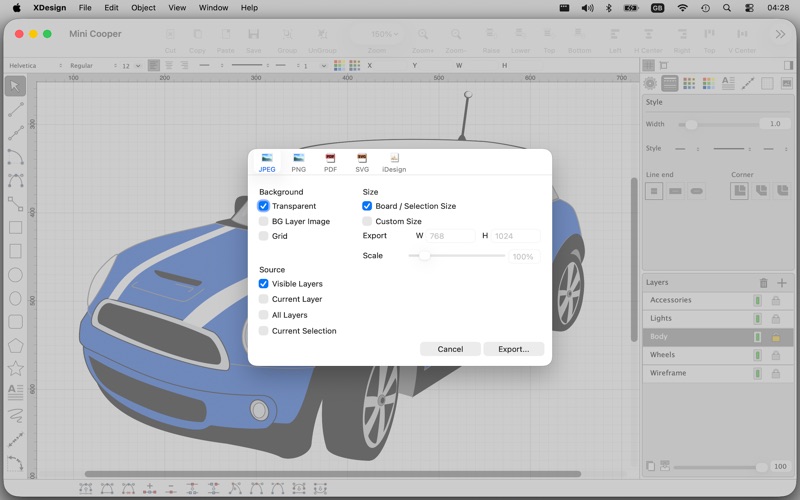Open the image inspector tab icon
The height and width of the screenshot is (500, 800).
tap(787, 83)
